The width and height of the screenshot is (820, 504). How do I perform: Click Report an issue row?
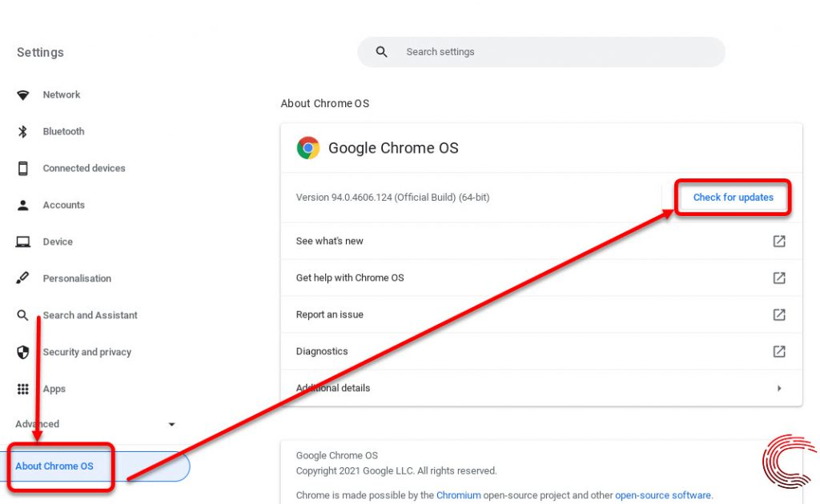[x=541, y=314]
